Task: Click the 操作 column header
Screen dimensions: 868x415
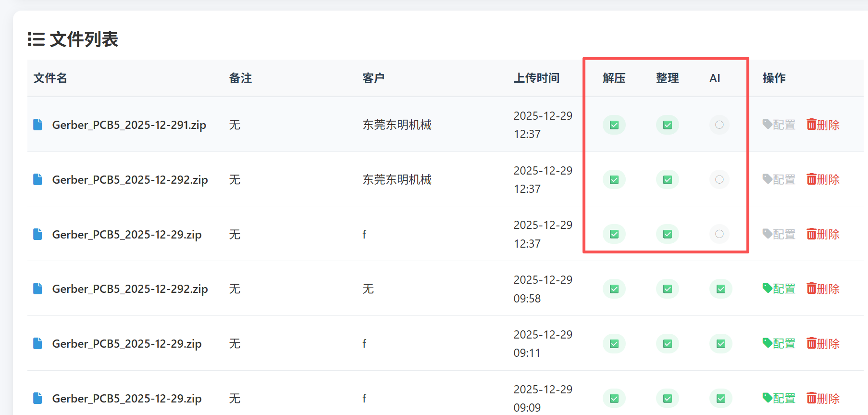Action: point(774,78)
